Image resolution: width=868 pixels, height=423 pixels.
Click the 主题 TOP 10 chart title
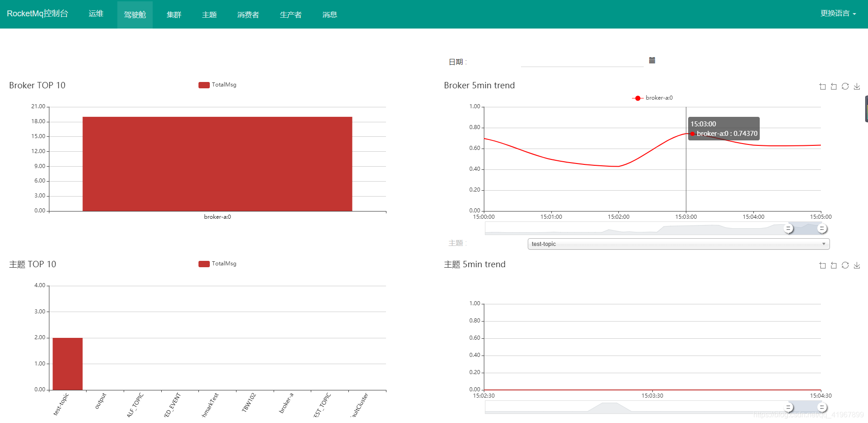coord(33,264)
